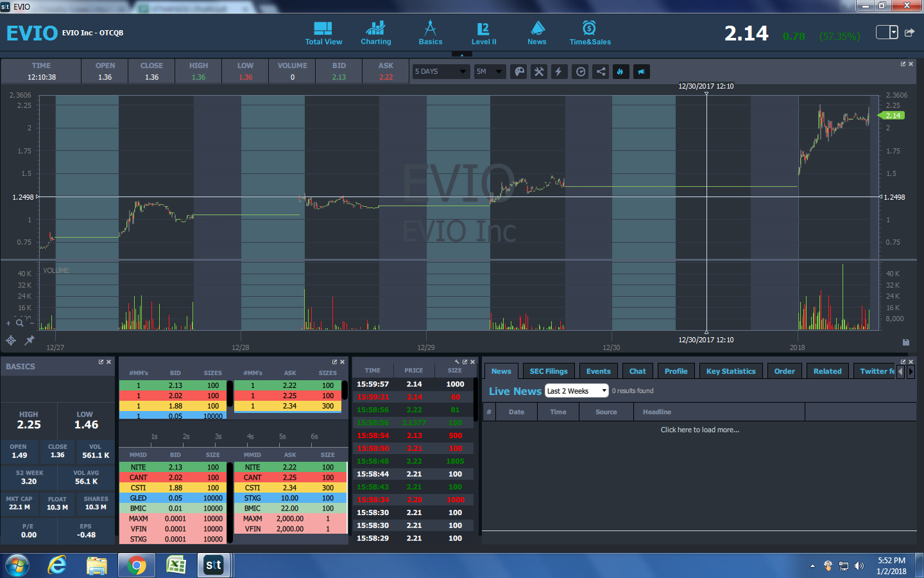924x578 pixels.
Task: Close the Time & Sales panel
Action: coord(473,362)
